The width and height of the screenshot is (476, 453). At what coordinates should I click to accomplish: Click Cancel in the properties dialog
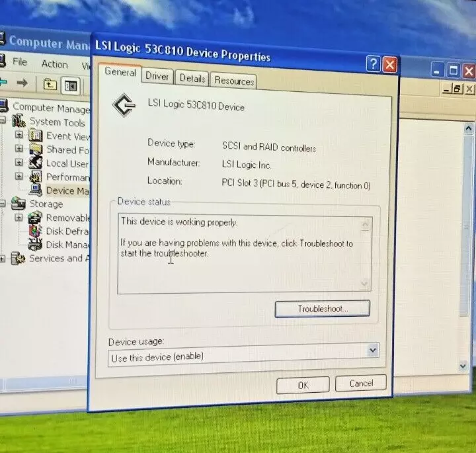coord(361,384)
